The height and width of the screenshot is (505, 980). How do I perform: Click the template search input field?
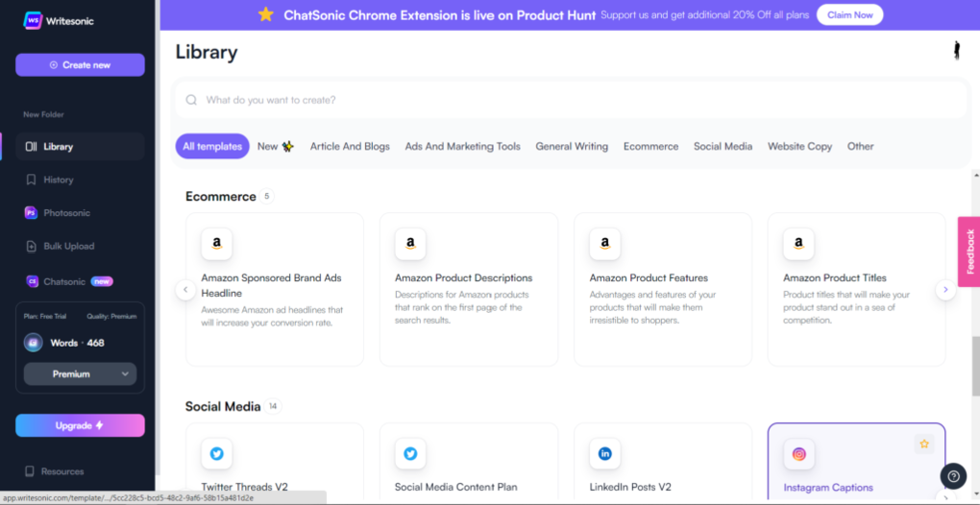[x=570, y=100]
